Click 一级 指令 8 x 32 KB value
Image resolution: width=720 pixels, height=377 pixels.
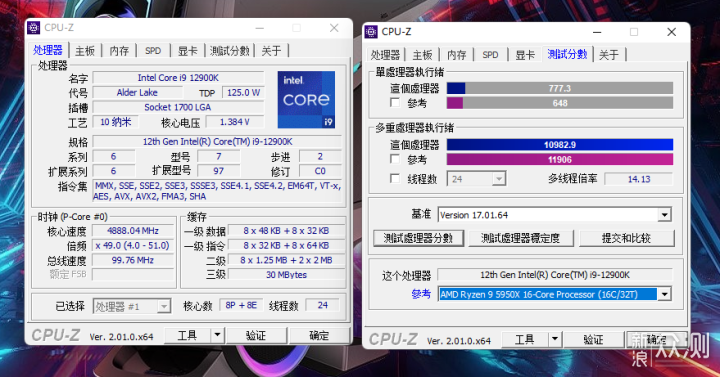click(286, 245)
